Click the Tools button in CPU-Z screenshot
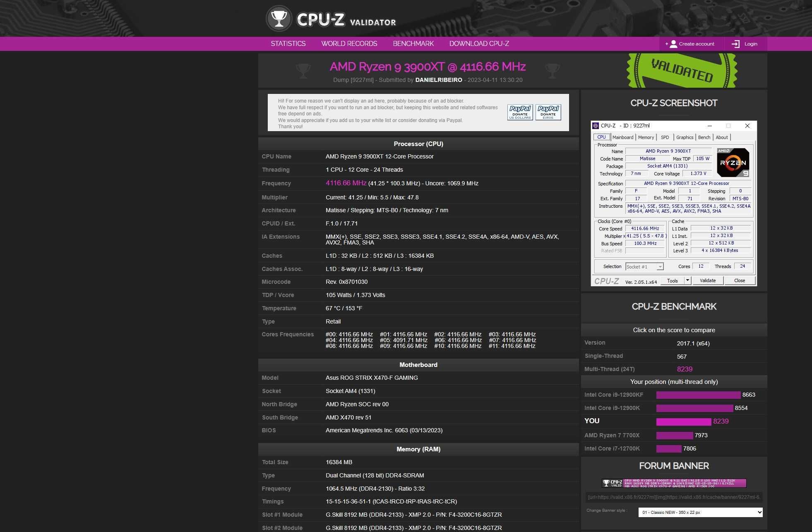Screen dimensions: 812x532 click(673, 280)
